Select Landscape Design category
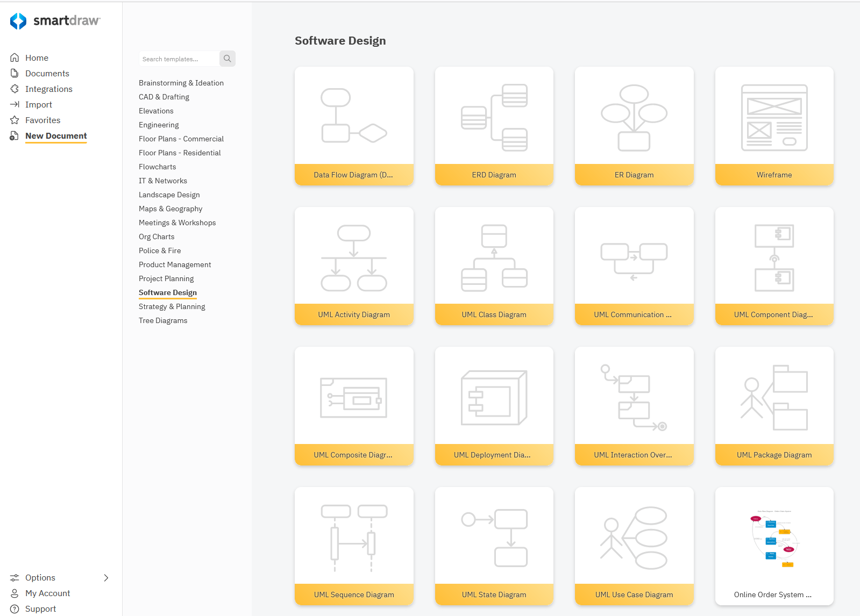This screenshot has width=860, height=616. (169, 195)
